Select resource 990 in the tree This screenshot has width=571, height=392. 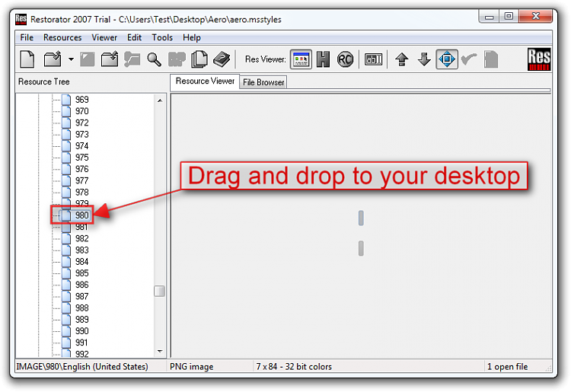pos(82,331)
